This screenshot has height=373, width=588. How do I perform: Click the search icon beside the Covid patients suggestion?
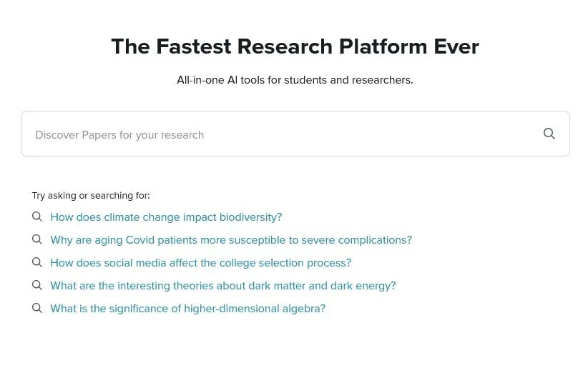(37, 239)
